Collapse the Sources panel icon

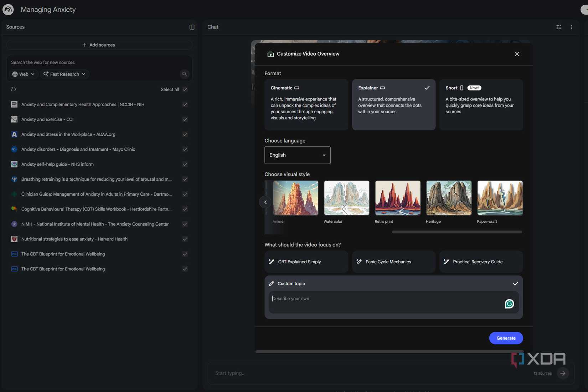[x=192, y=27]
